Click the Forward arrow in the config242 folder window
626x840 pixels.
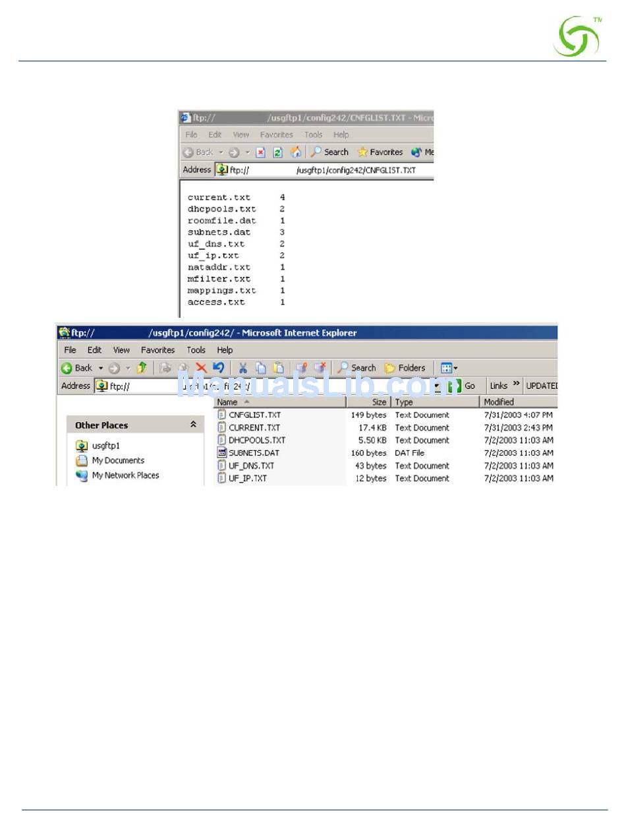113,368
